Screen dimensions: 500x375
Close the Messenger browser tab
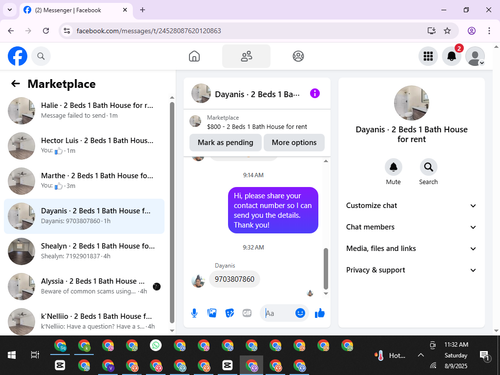(x=125, y=10)
